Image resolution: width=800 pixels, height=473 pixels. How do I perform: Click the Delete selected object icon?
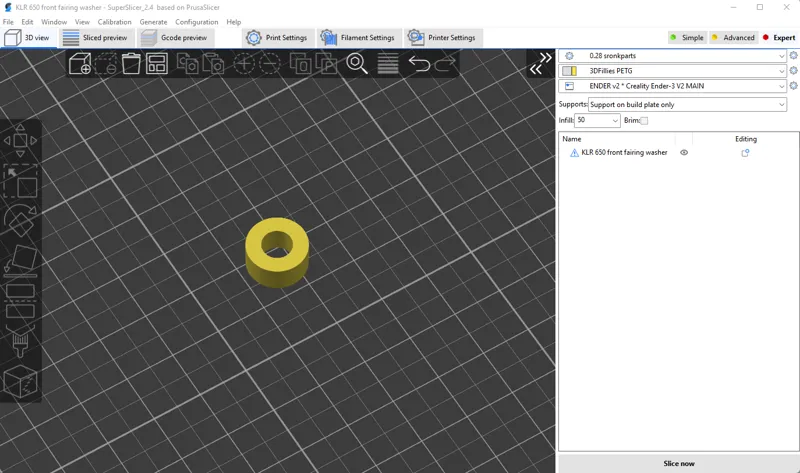point(106,64)
